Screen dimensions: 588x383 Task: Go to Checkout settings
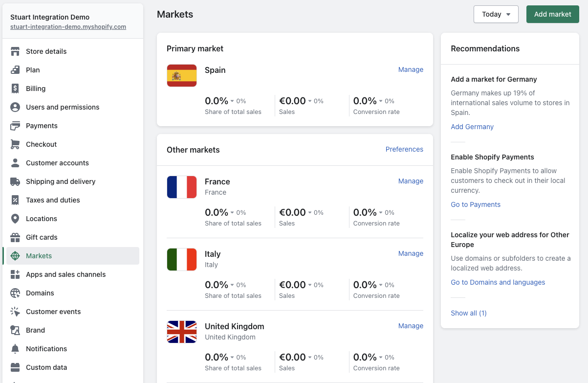[73, 144]
